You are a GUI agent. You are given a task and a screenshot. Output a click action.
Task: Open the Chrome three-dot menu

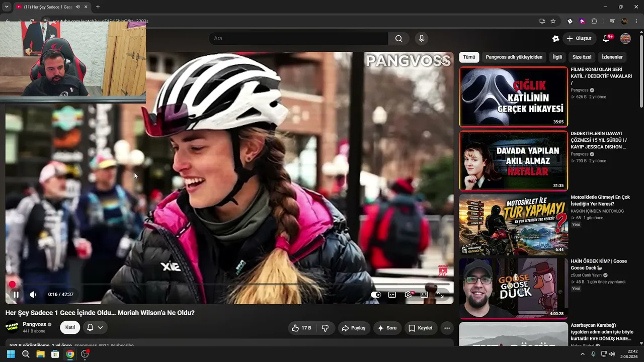pyautogui.click(x=636, y=21)
